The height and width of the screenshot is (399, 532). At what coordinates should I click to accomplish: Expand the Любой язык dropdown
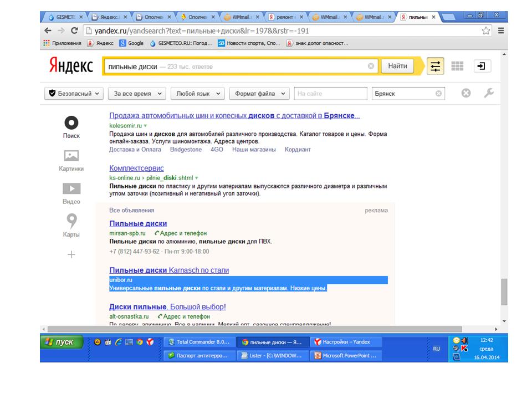pos(198,93)
